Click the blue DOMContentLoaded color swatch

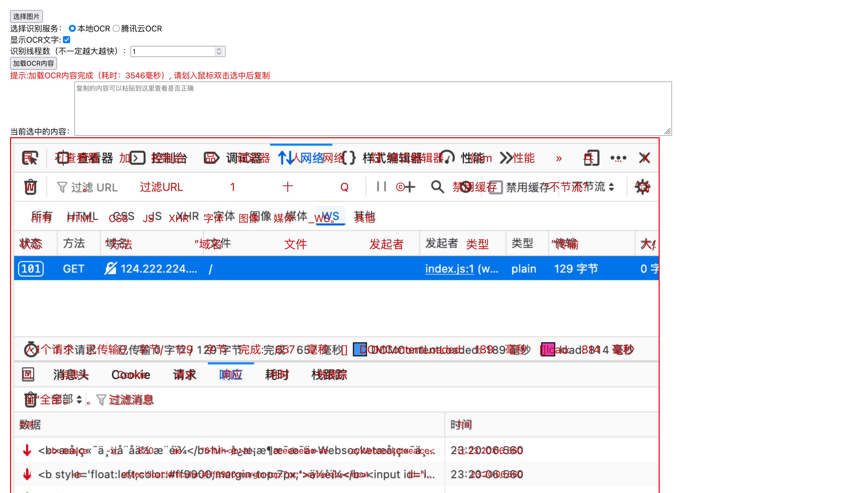pos(360,349)
